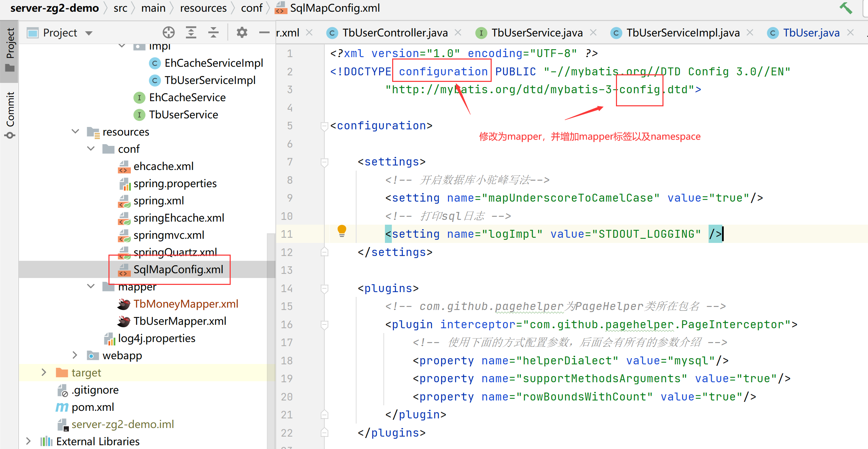Click src breadcrumb in navigation bar
This screenshot has height=449, width=868.
(x=121, y=8)
